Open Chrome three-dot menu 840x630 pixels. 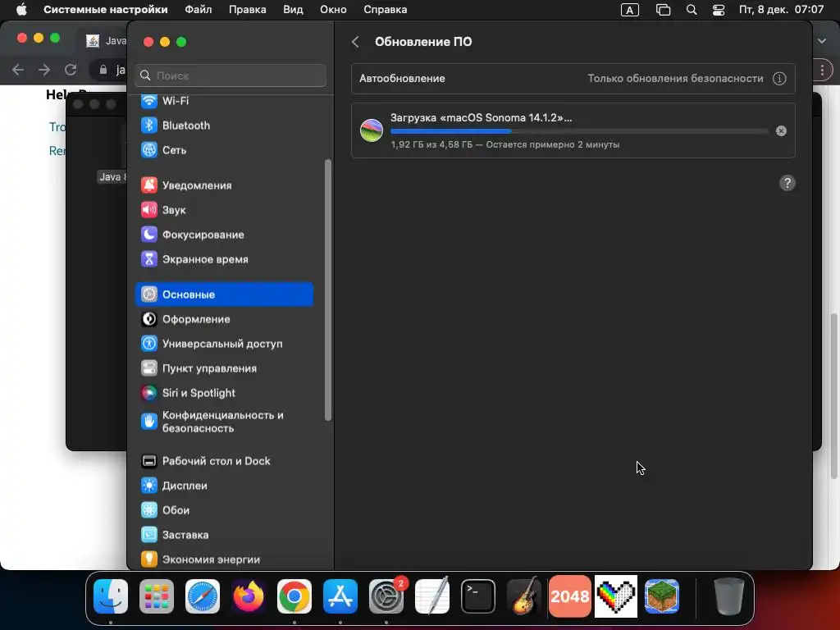[822, 70]
